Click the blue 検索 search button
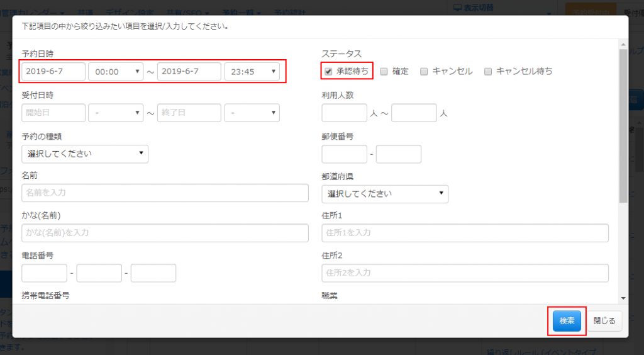Viewport: 644px width, 355px height. pos(567,321)
